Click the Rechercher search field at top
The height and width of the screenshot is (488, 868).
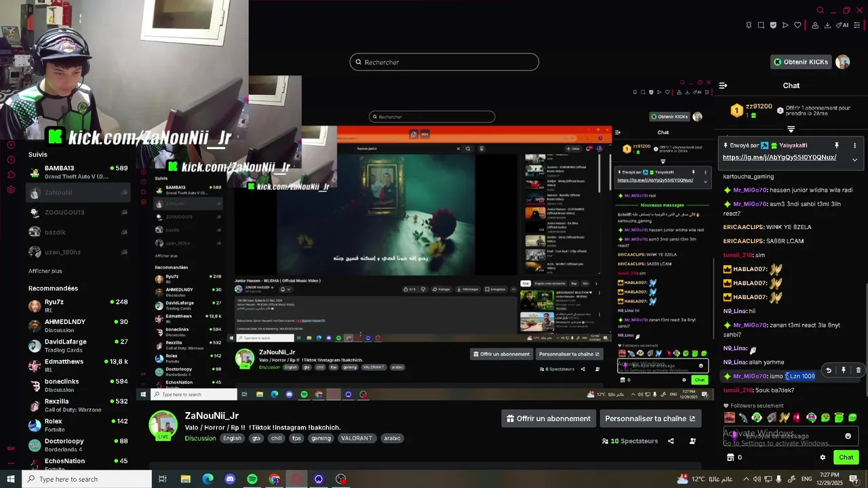point(444,62)
